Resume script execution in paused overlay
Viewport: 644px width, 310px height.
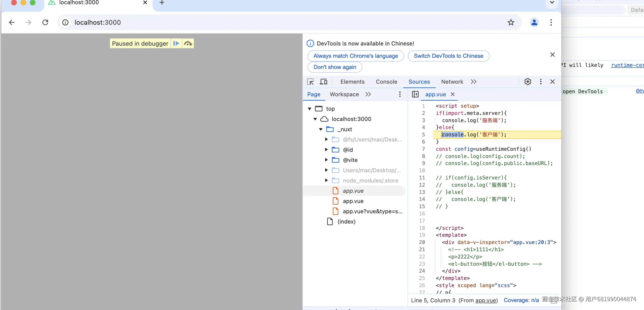click(x=176, y=43)
